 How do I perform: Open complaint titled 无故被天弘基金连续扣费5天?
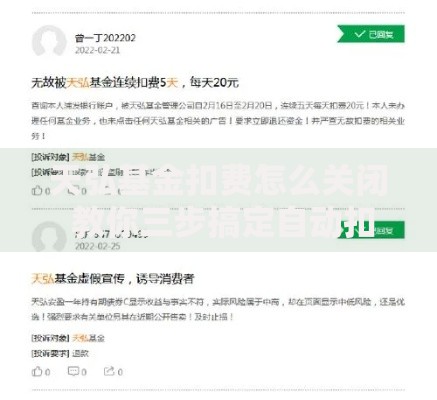135,82
